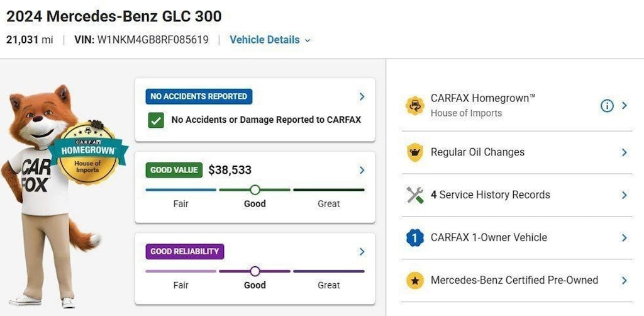Open the info icon beside CARFAX Homegrown

pyautogui.click(x=607, y=106)
